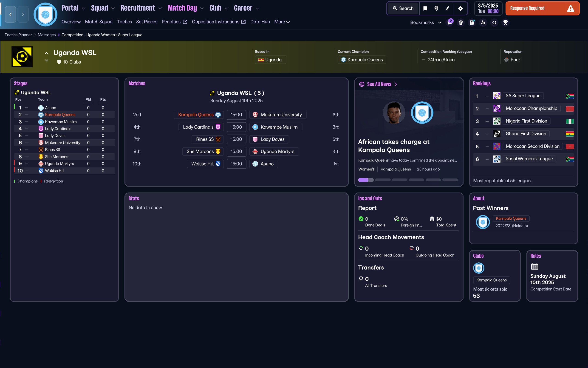
Task: Open Opposition Instructions external link icon
Action: [243, 22]
